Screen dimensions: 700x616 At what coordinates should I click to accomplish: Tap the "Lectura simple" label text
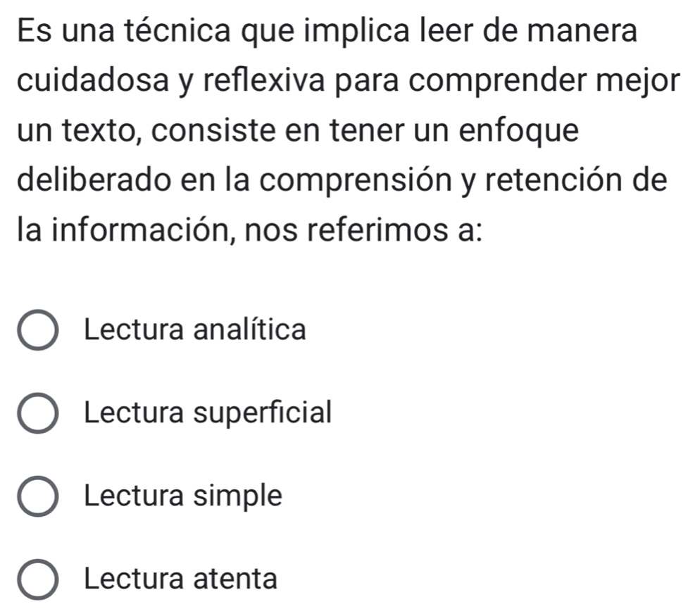183,496
